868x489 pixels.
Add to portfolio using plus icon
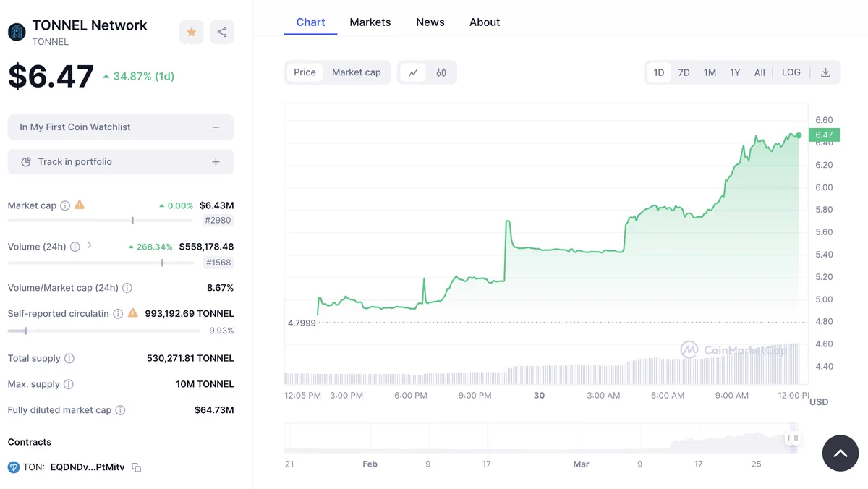point(216,162)
